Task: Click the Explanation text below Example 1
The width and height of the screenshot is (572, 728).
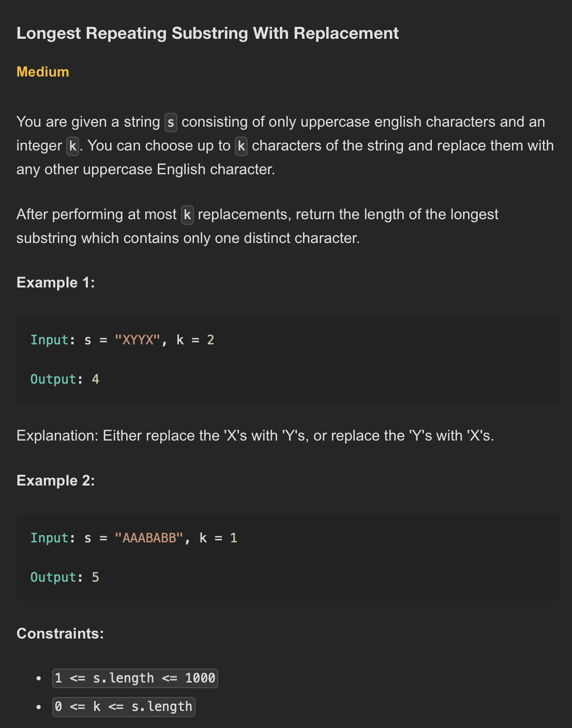Action: (255, 436)
